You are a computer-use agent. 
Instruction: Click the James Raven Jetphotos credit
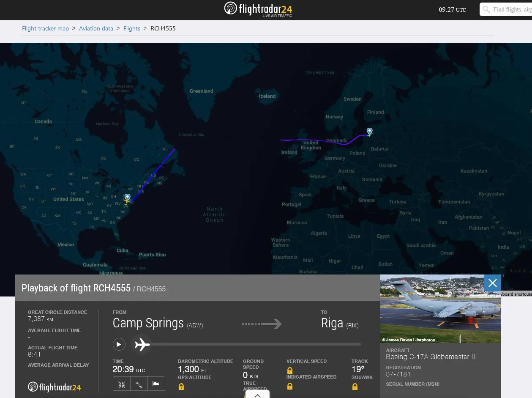point(409,340)
